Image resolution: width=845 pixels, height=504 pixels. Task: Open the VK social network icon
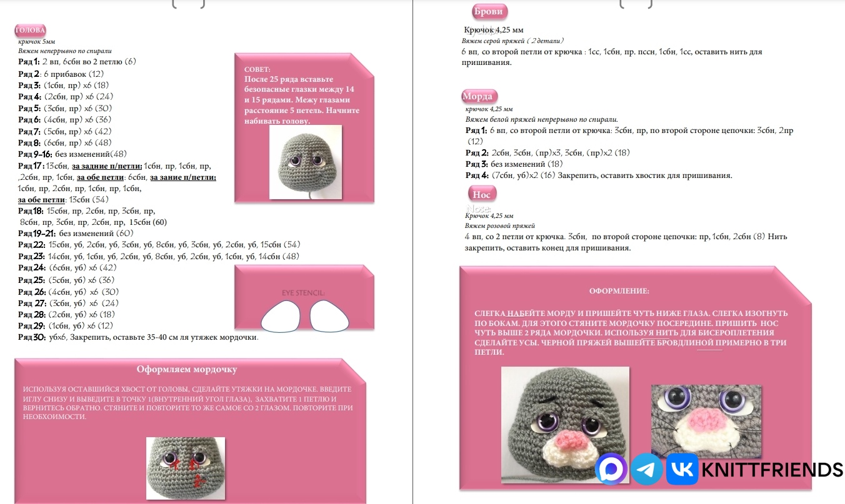[x=682, y=470]
